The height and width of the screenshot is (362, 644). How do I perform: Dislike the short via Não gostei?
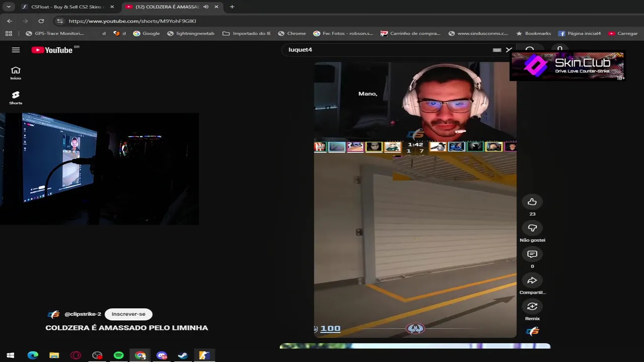[x=532, y=228]
